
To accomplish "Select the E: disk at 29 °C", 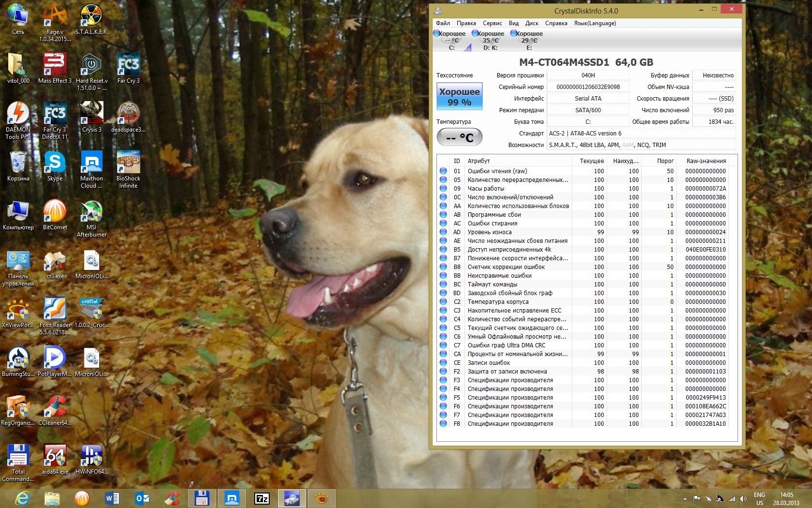I will tap(527, 40).
